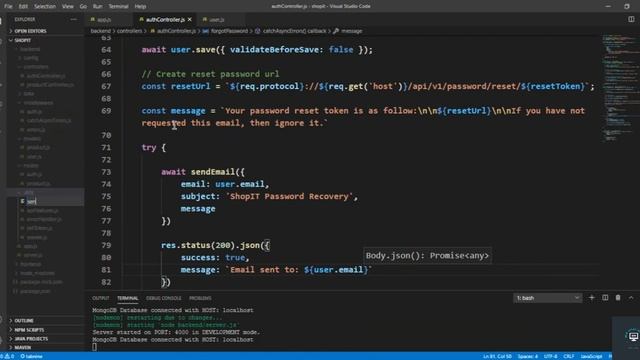Image resolution: width=640 pixels, height=360 pixels.
Task: Expand the config folder in Explorer
Action: click(31, 58)
